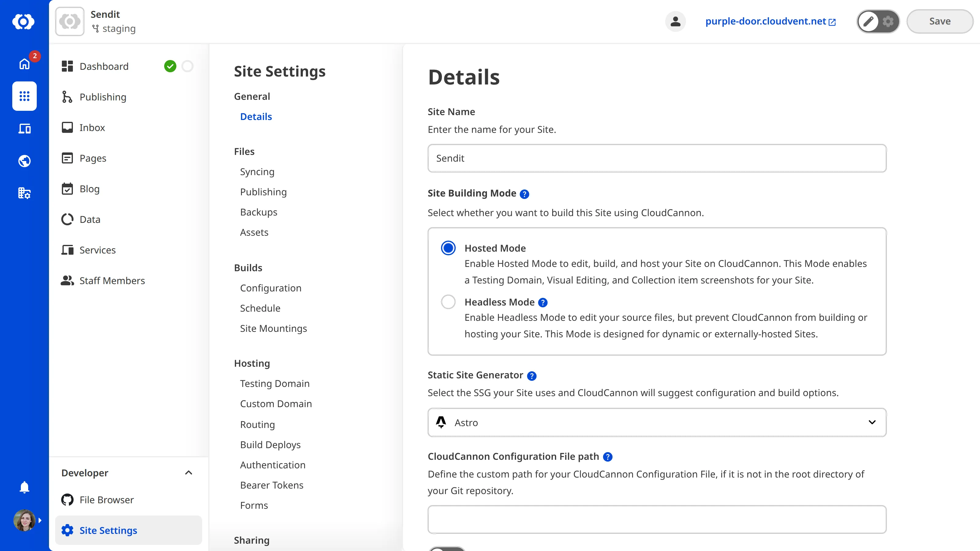Click the GitHub icon beside File Browser
980x551 pixels.
[x=67, y=500]
